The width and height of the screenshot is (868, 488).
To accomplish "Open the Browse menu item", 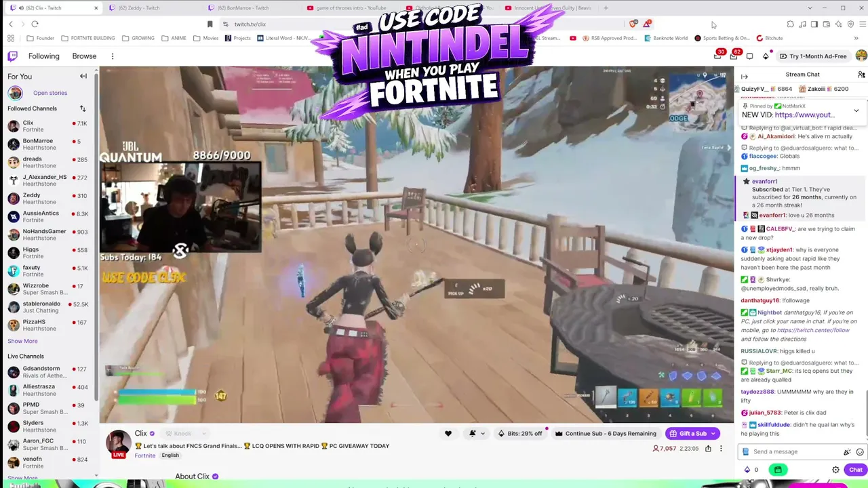I will tap(84, 56).
